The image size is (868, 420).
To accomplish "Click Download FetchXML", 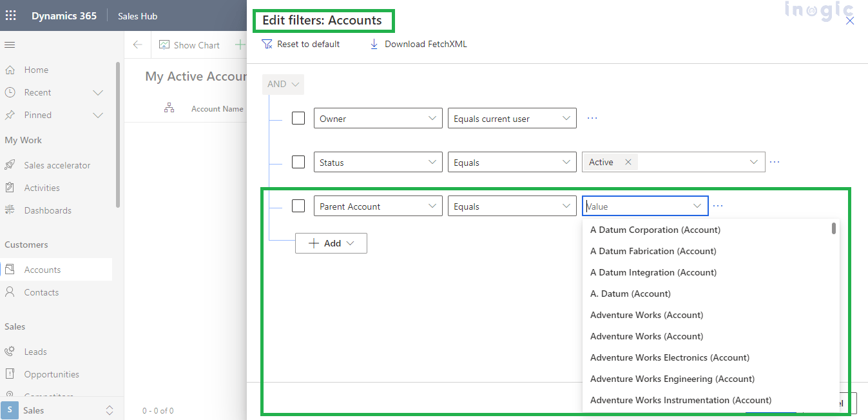I will [418, 44].
